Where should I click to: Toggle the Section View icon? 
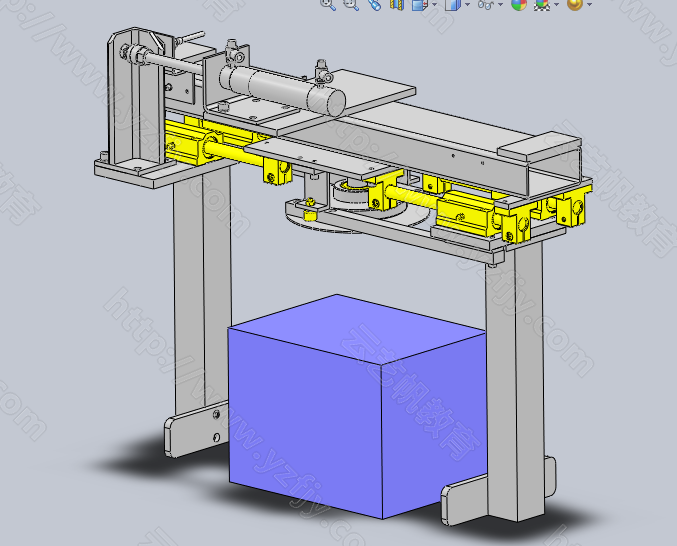397,4
